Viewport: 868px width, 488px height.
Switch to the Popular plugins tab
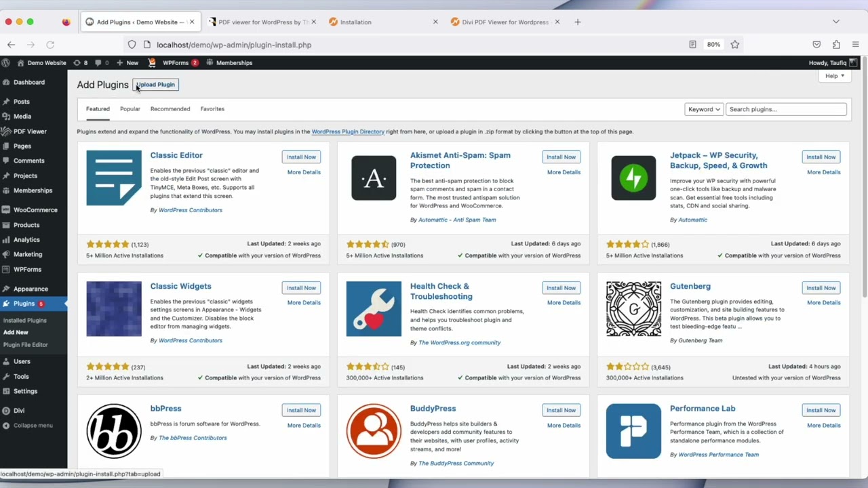[130, 109]
